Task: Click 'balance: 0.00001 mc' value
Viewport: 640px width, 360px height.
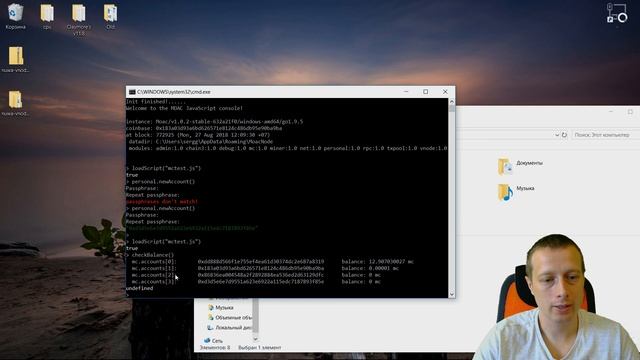Action: [370, 268]
